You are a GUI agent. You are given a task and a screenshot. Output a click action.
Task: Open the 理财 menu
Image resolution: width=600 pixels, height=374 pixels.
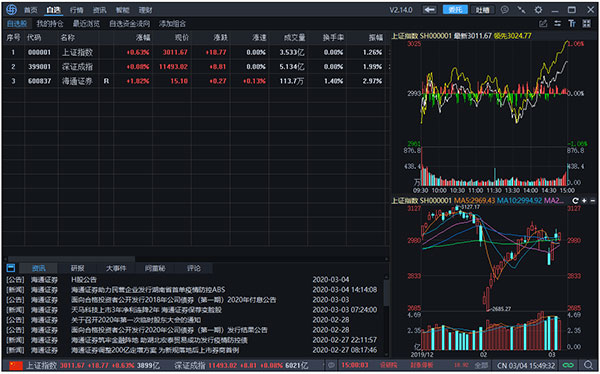click(x=145, y=10)
